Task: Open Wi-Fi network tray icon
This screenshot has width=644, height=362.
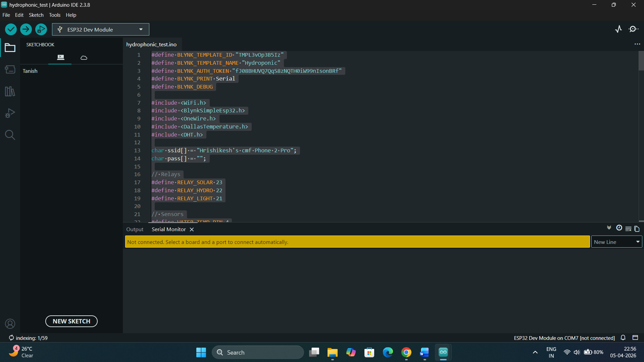Action: click(567, 352)
